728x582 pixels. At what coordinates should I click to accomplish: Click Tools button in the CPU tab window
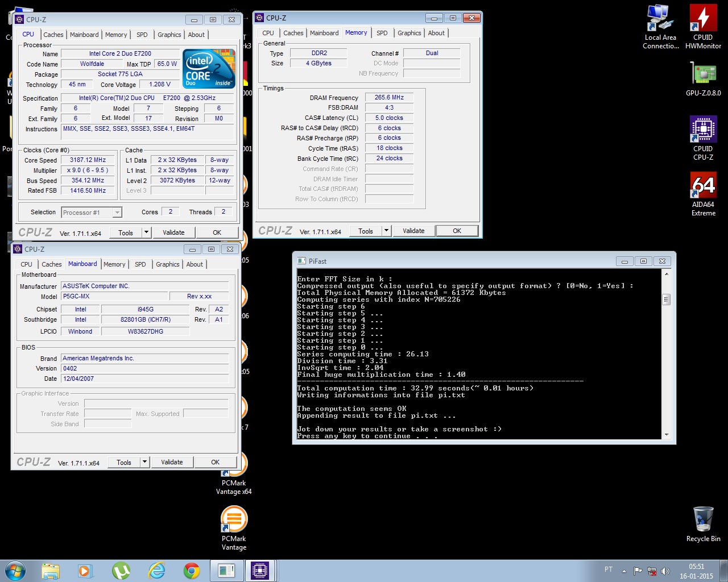pyautogui.click(x=126, y=232)
